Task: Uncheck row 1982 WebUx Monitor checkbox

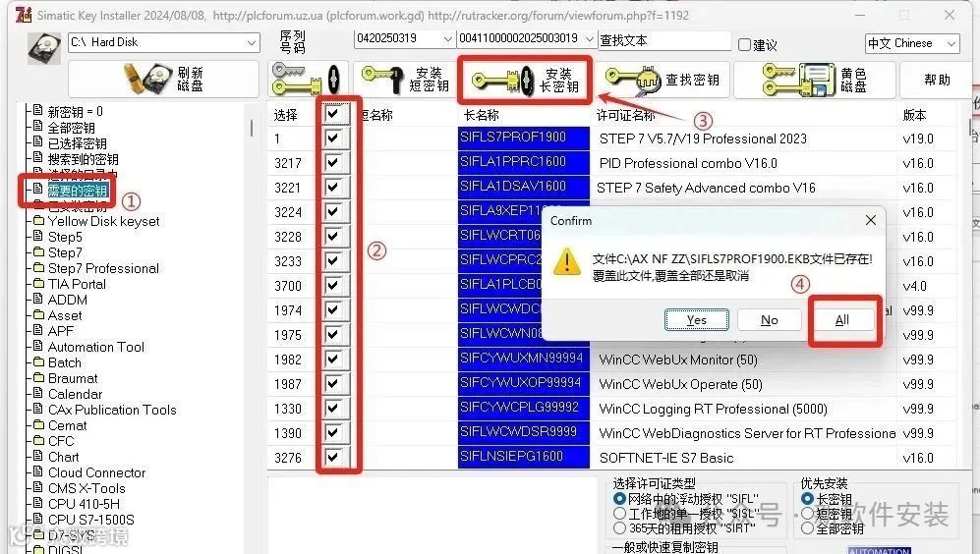Action: pos(332,359)
